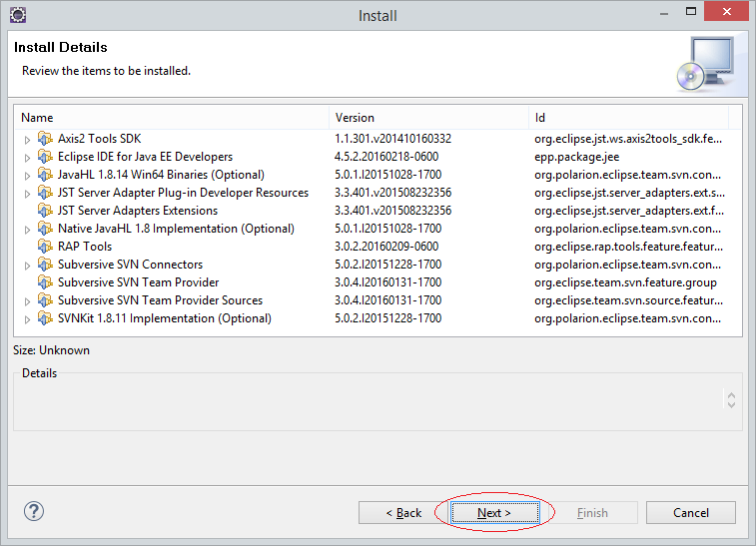Expand the Axis2 Tools SDK tree node
The width and height of the screenshot is (756, 546).
click(x=27, y=140)
